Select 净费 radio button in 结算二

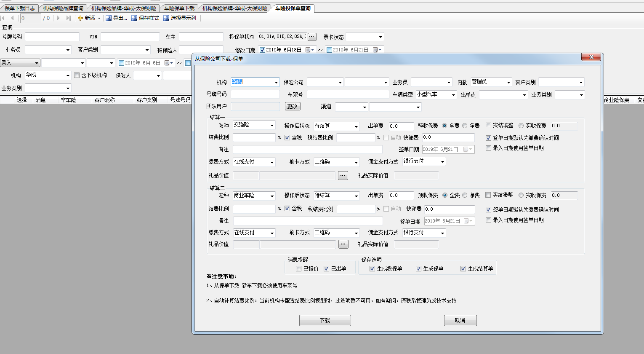pyautogui.click(x=465, y=195)
